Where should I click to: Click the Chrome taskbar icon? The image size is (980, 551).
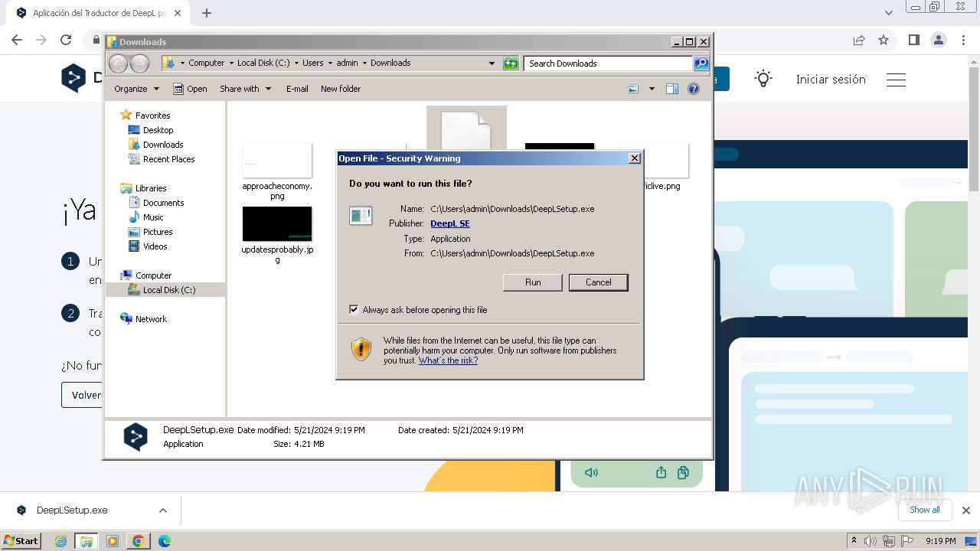pos(139,541)
